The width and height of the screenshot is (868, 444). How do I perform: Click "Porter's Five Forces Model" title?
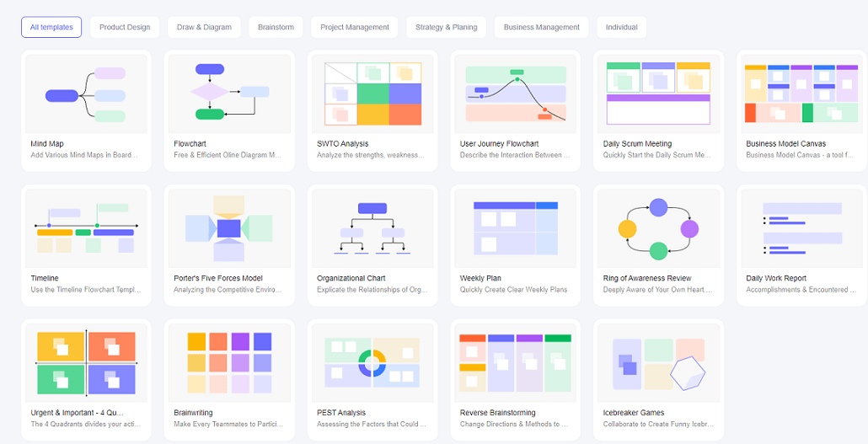click(x=218, y=279)
